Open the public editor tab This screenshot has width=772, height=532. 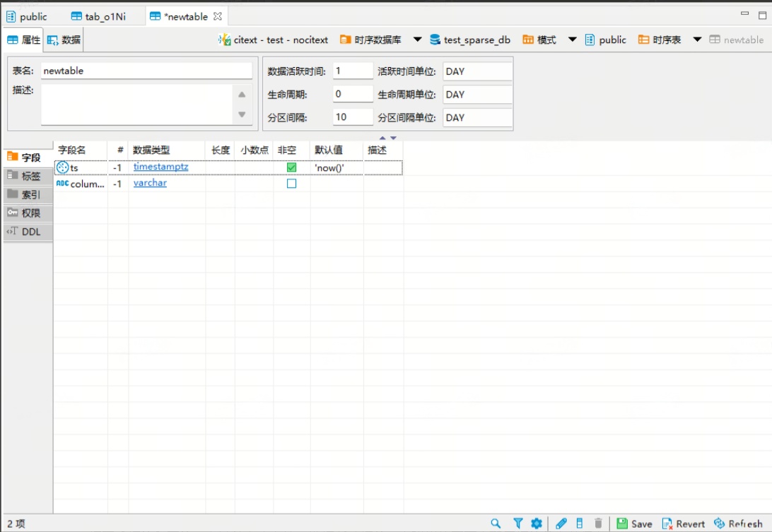(x=27, y=17)
